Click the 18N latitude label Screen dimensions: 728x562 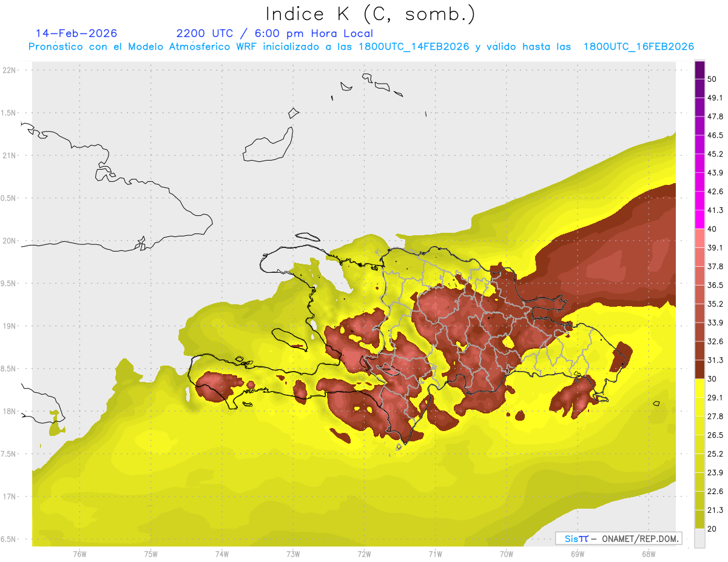(x=10, y=412)
